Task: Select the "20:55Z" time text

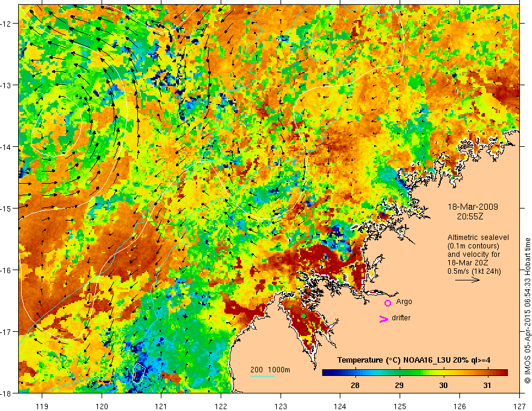Action: (x=470, y=216)
